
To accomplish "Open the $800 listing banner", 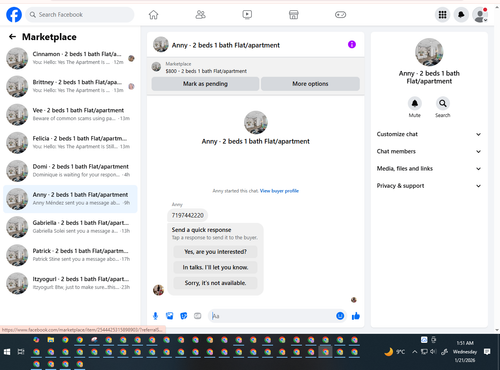I will point(256,67).
